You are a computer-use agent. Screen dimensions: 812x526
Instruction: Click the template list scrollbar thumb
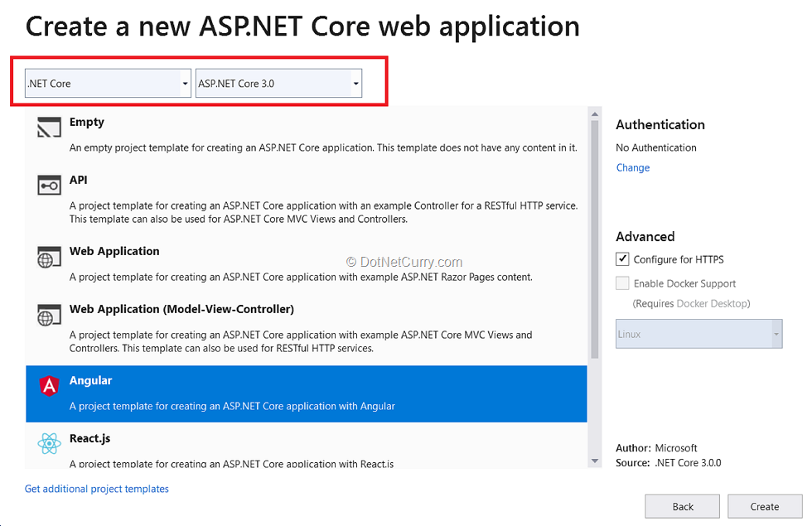point(594,240)
